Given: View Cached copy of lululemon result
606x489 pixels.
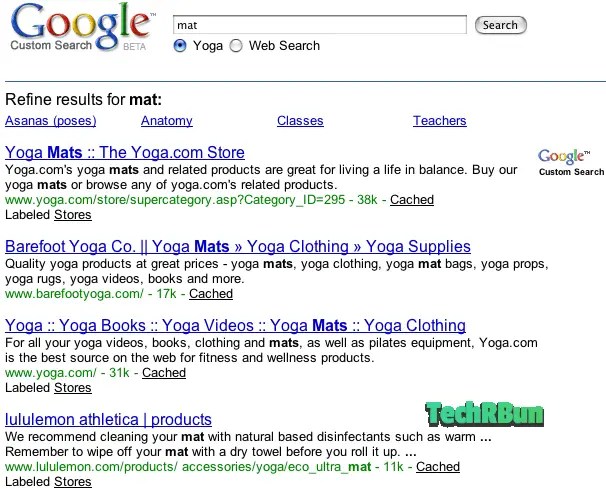Looking at the screenshot, I should coord(438,467).
